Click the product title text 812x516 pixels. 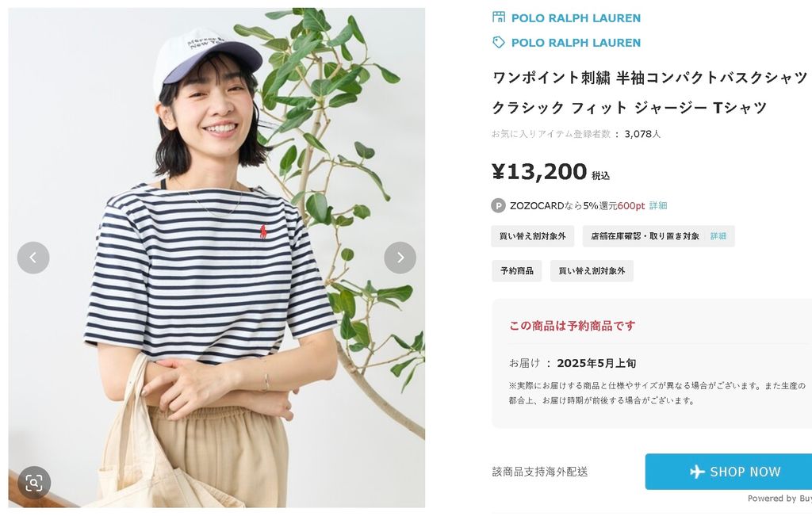click(x=649, y=93)
